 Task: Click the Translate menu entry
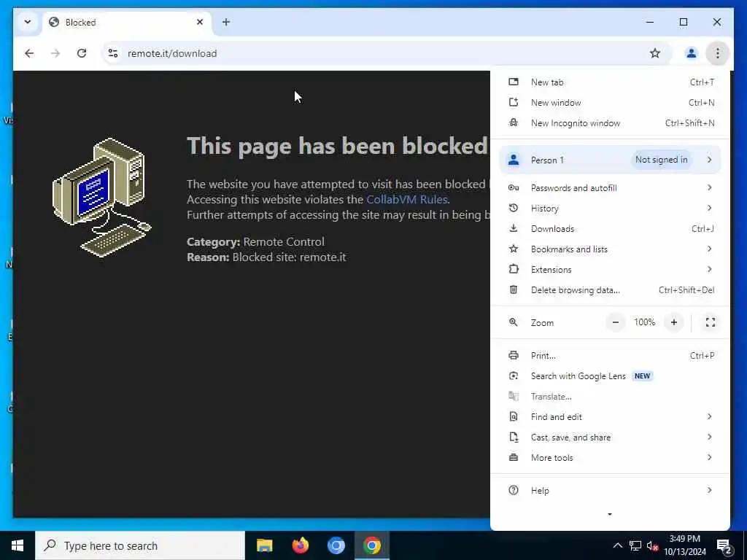(x=610, y=396)
